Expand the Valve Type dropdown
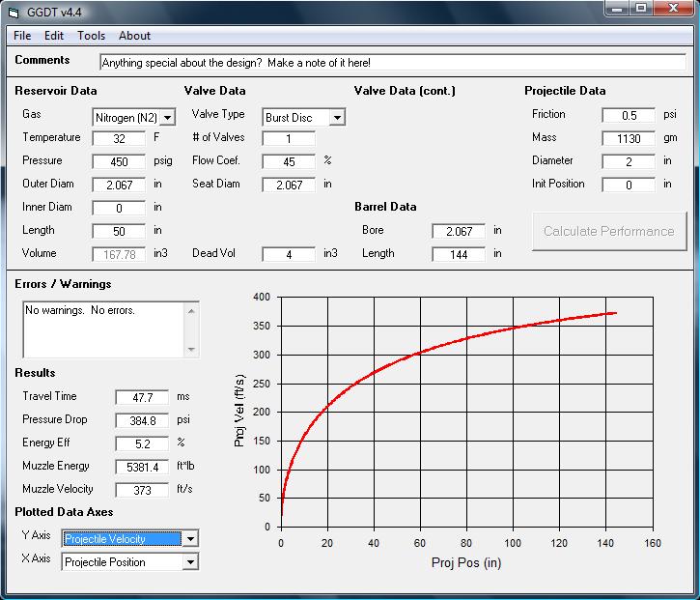The image size is (700, 600). (x=336, y=118)
